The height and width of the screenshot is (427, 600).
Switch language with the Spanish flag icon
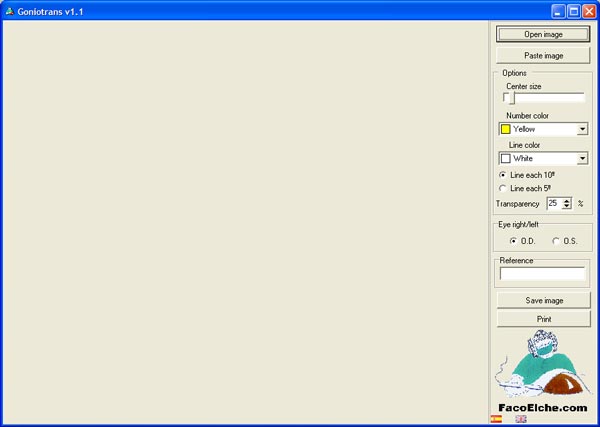[x=496, y=419]
